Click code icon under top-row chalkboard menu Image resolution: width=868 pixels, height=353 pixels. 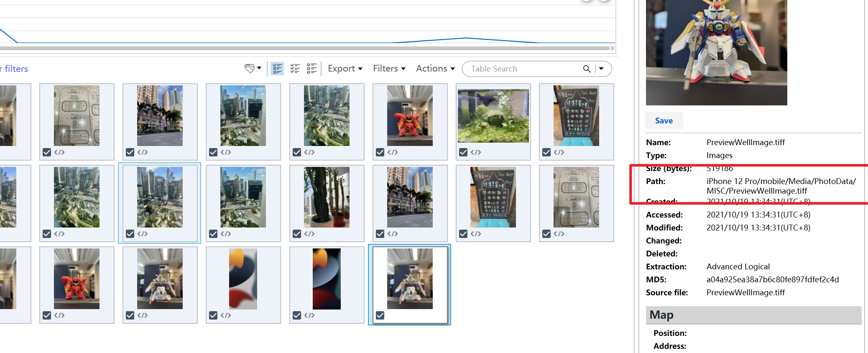pos(559,152)
